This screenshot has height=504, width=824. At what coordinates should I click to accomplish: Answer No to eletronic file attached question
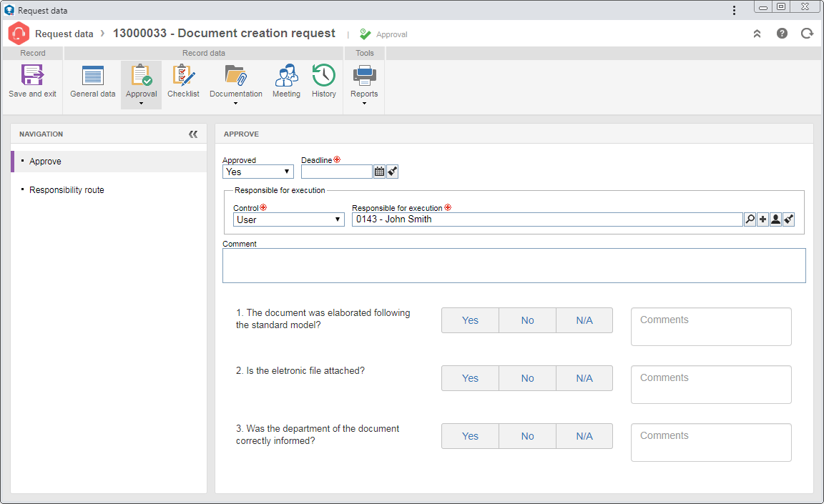pos(528,378)
